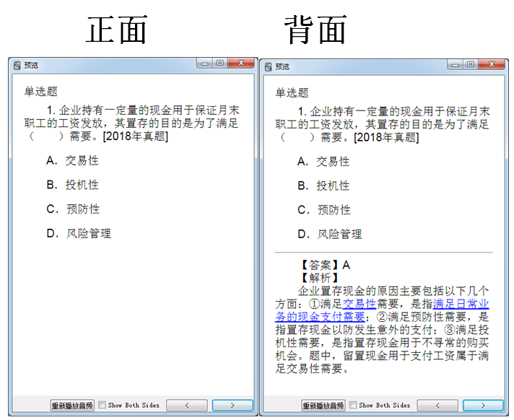The image size is (514, 420).
Task: Click the 预览 title of right window
Action: coord(282,67)
